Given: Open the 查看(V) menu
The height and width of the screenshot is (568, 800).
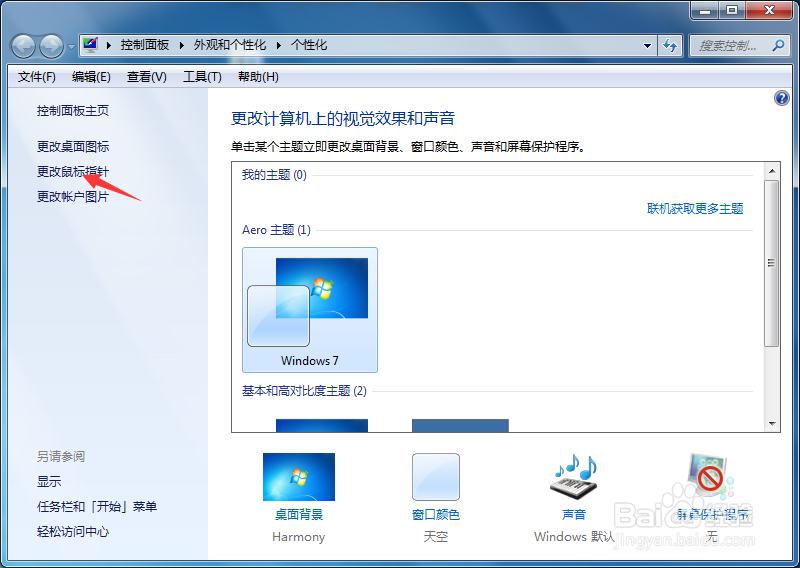Looking at the screenshot, I should coord(146,77).
